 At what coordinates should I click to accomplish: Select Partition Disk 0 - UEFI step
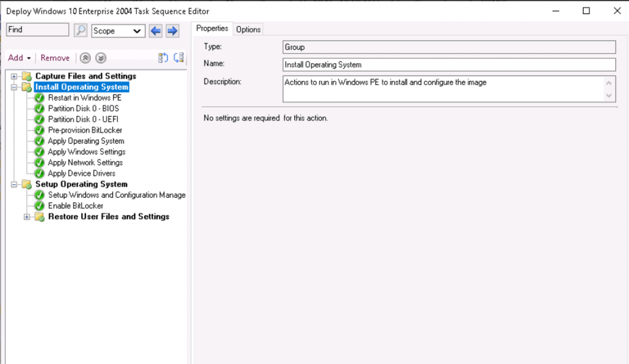(83, 120)
